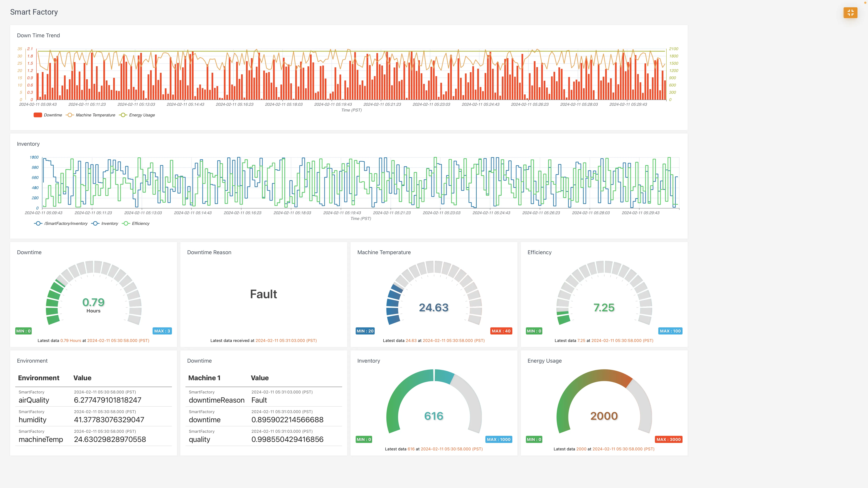Click the orange exit fullscreen icon
The image size is (868, 488).
coord(850,13)
